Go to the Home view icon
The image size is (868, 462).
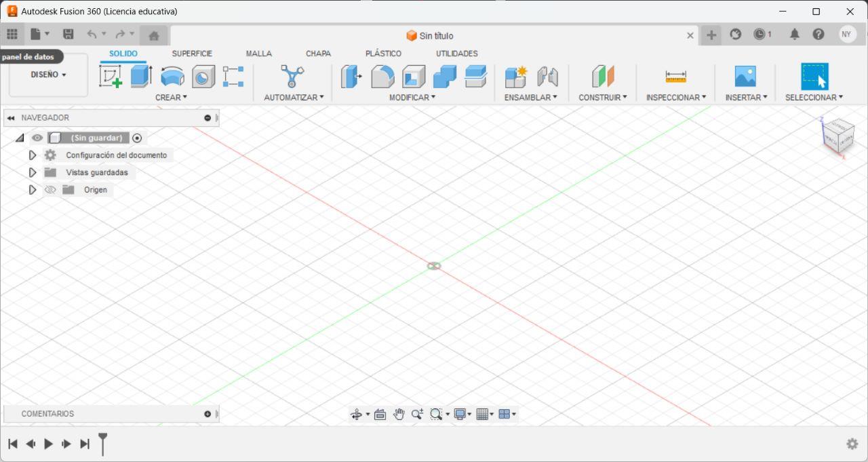154,35
